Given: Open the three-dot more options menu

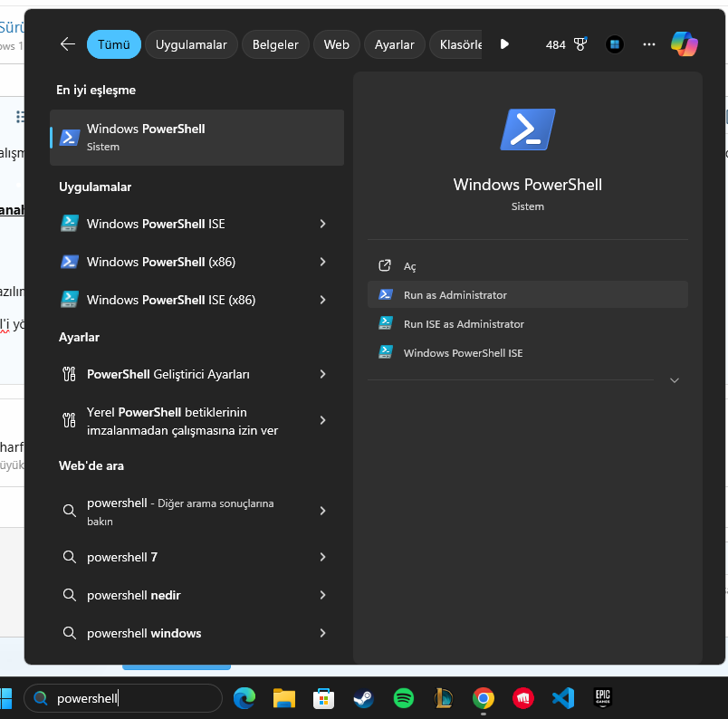Looking at the screenshot, I should [x=649, y=44].
